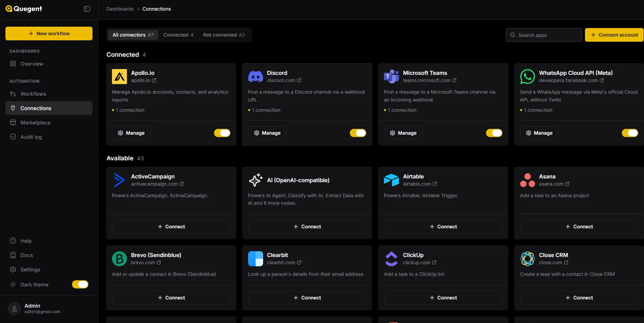Screen dimensions: 644x323
Task: Click the Brevo logo icon
Action: click(x=119, y=259)
